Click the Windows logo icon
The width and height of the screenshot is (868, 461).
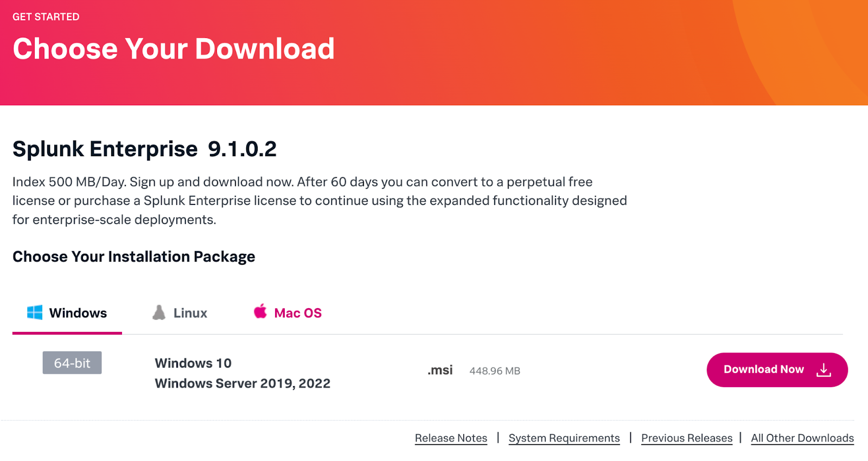point(35,312)
